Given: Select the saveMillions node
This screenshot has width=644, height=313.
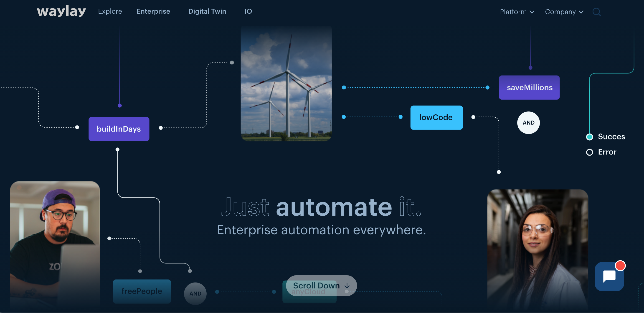Looking at the screenshot, I should click(x=529, y=87).
